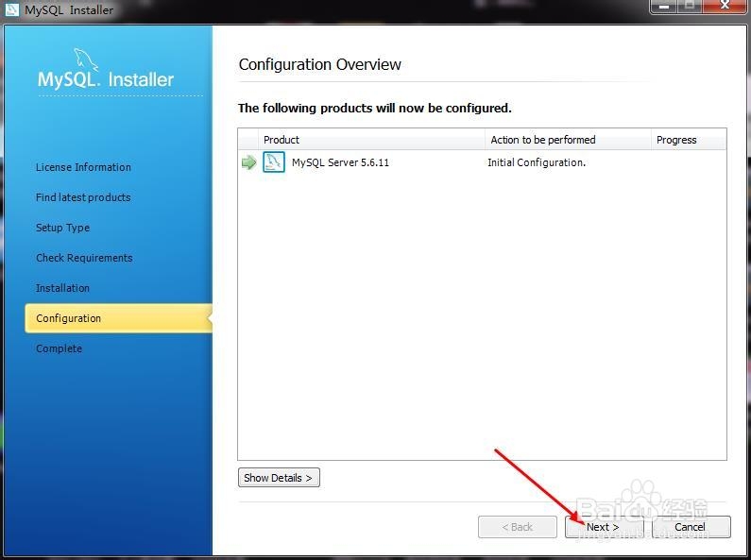Select Installation step in sidebar

coord(62,288)
